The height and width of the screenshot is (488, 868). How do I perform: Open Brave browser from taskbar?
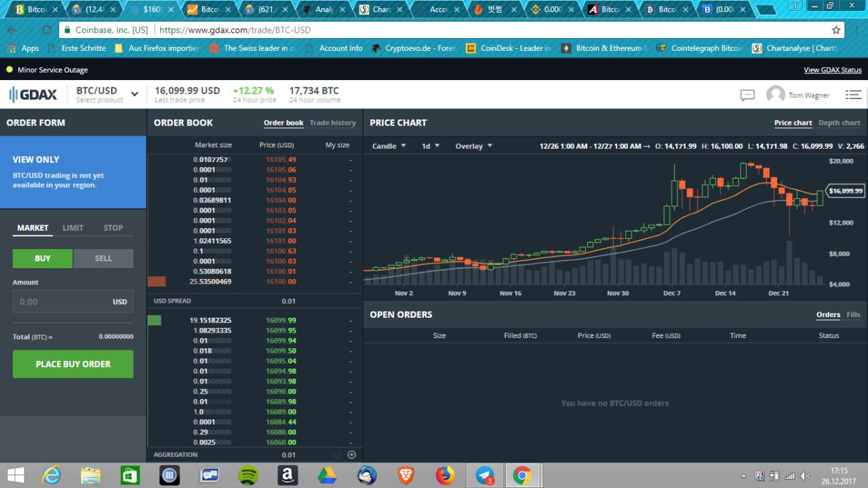pos(406,476)
